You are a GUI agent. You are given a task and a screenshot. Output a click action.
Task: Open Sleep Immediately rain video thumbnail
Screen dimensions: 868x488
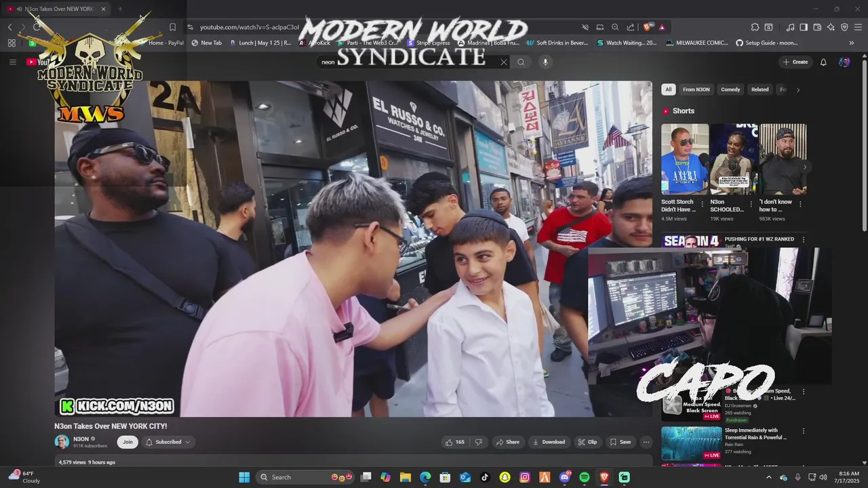[692, 443]
